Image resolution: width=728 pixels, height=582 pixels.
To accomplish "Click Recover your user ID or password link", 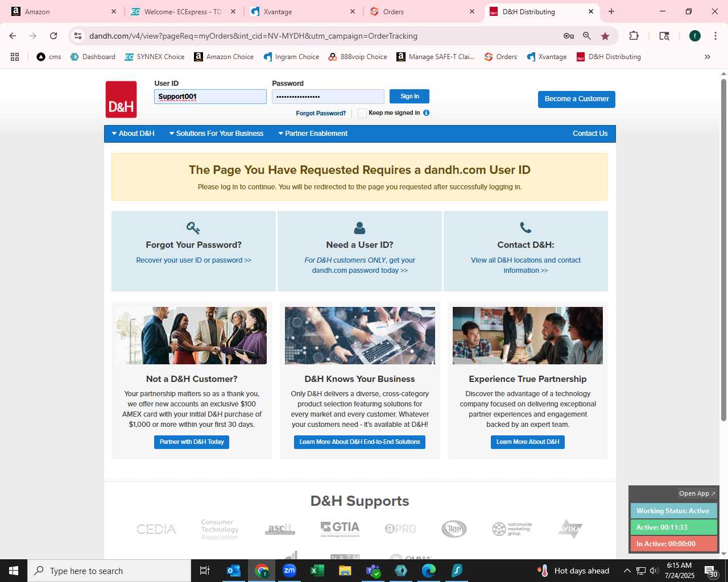I will pos(193,260).
